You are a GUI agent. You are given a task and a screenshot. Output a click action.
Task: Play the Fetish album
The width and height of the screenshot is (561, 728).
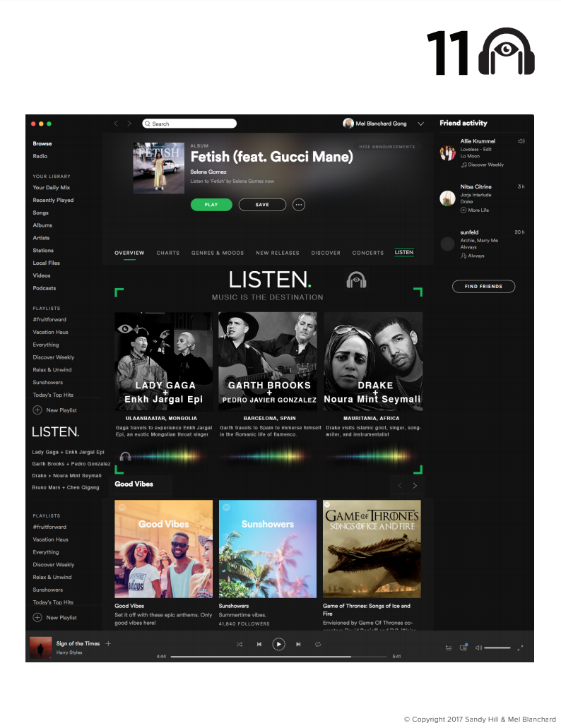pos(211,205)
